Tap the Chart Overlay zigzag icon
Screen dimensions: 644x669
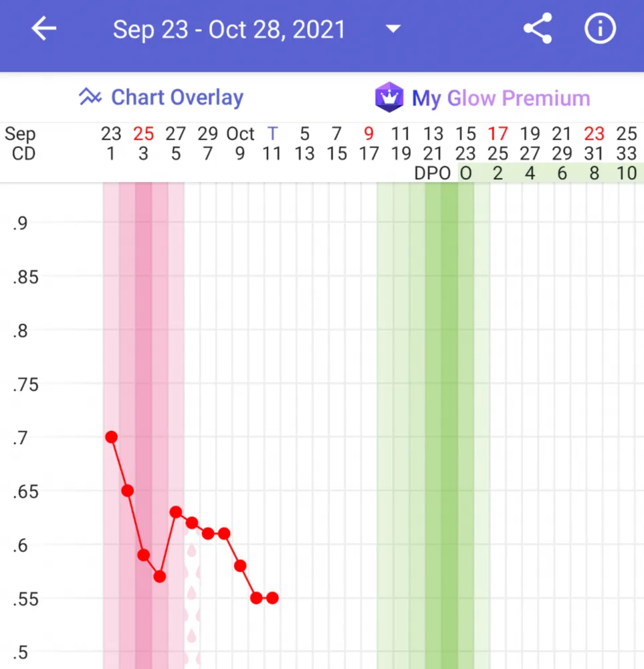point(90,96)
